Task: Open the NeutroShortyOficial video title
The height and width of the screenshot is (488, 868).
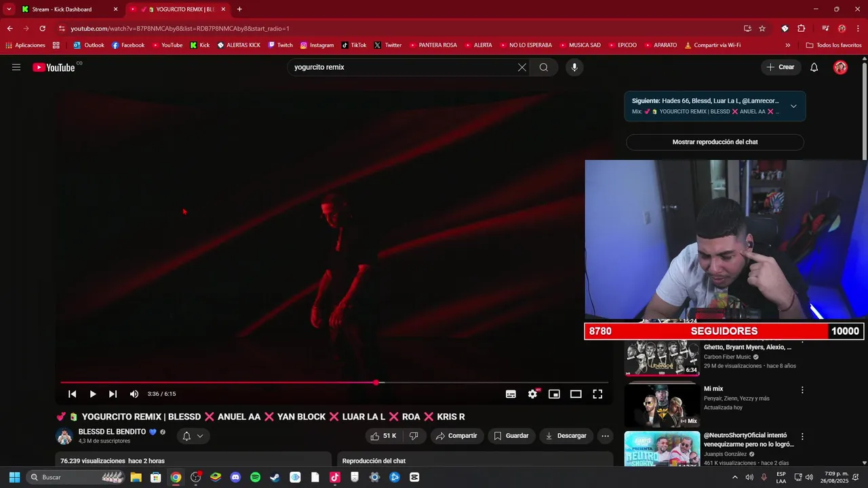Action: click(x=749, y=440)
